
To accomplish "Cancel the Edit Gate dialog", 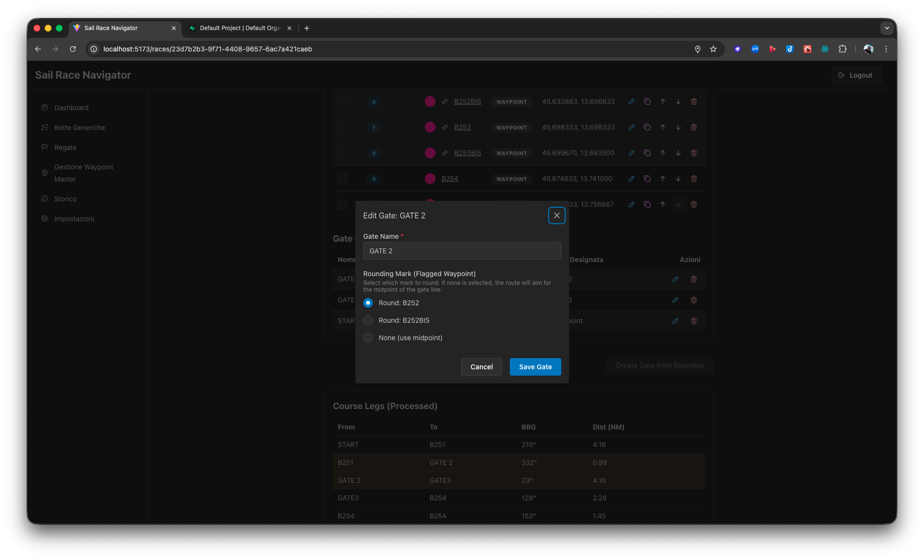I will [481, 367].
